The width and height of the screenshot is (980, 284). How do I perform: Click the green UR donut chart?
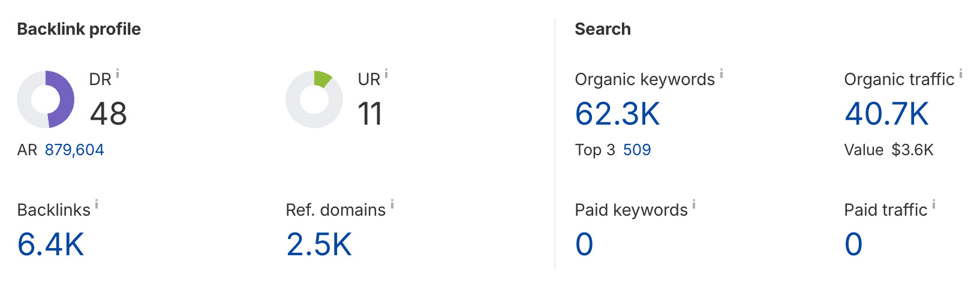[314, 99]
